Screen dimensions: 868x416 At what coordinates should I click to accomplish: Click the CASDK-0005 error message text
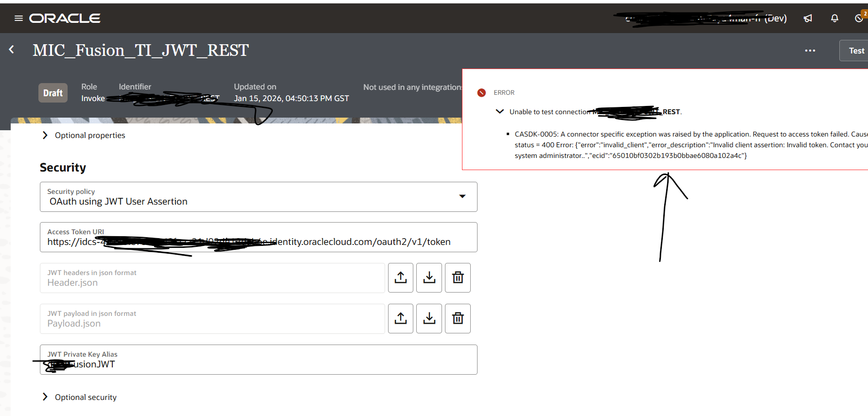point(691,145)
